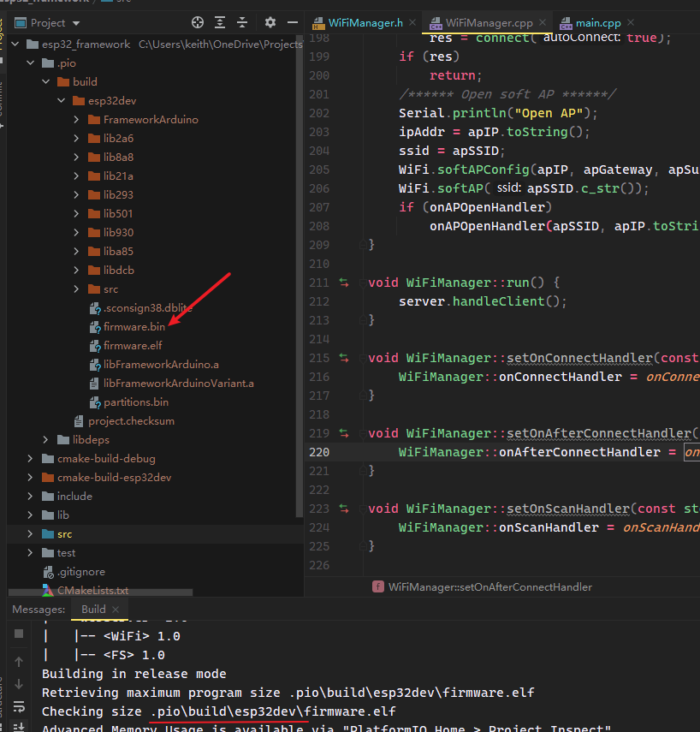700x732 pixels.
Task: Go to next message down arrow
Action: [19, 684]
